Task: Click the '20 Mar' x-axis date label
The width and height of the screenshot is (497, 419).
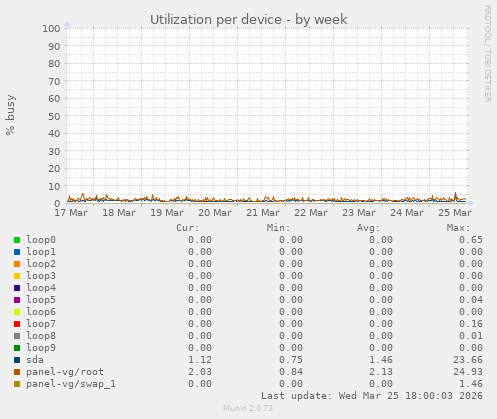Action: pyautogui.click(x=215, y=213)
